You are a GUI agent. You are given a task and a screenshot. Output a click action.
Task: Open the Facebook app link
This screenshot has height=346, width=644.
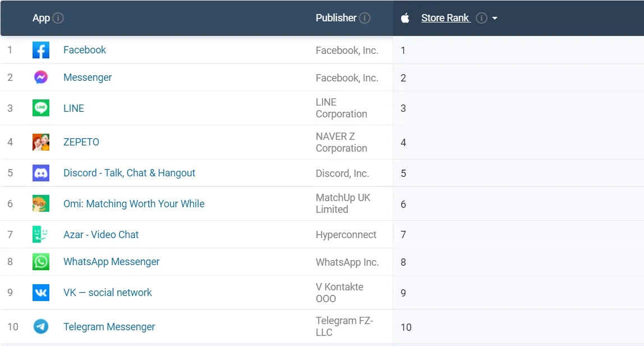[x=84, y=50]
